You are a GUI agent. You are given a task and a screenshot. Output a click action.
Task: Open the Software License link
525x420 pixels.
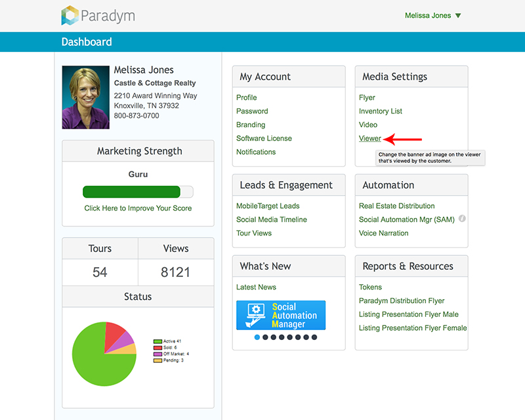[264, 138]
